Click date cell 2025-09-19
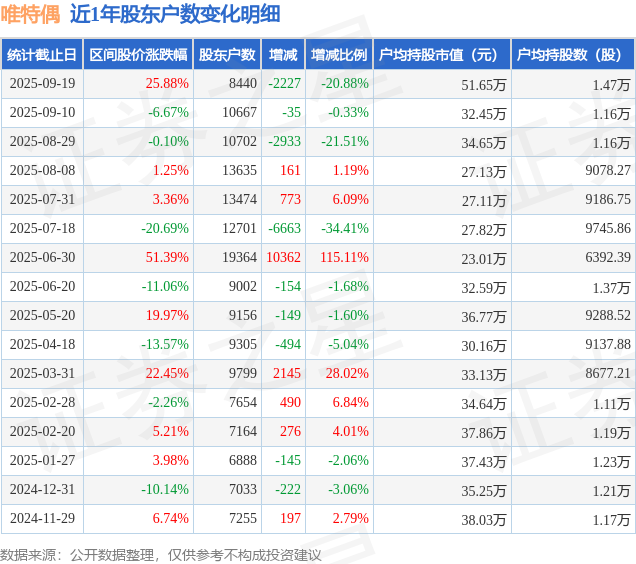 [43, 83]
